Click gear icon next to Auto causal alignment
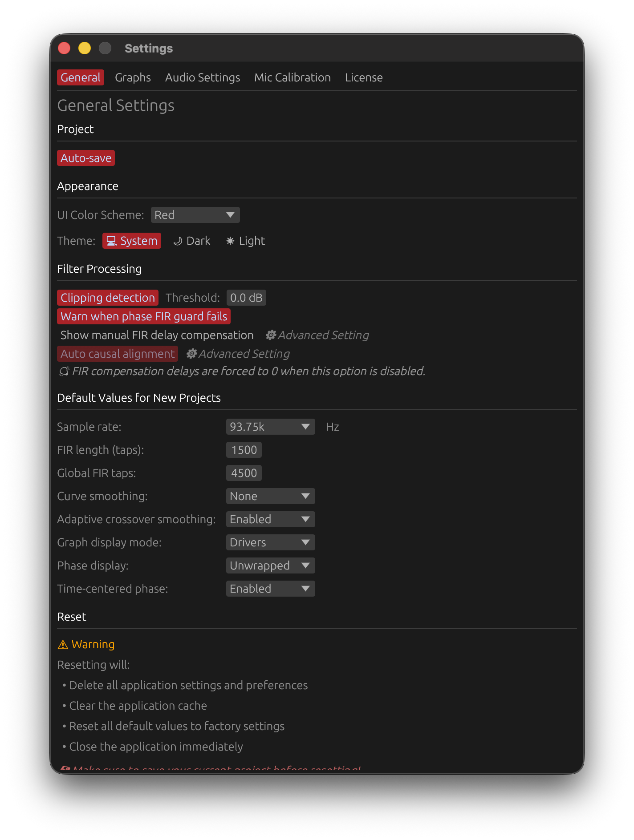The width and height of the screenshot is (634, 840). click(191, 354)
